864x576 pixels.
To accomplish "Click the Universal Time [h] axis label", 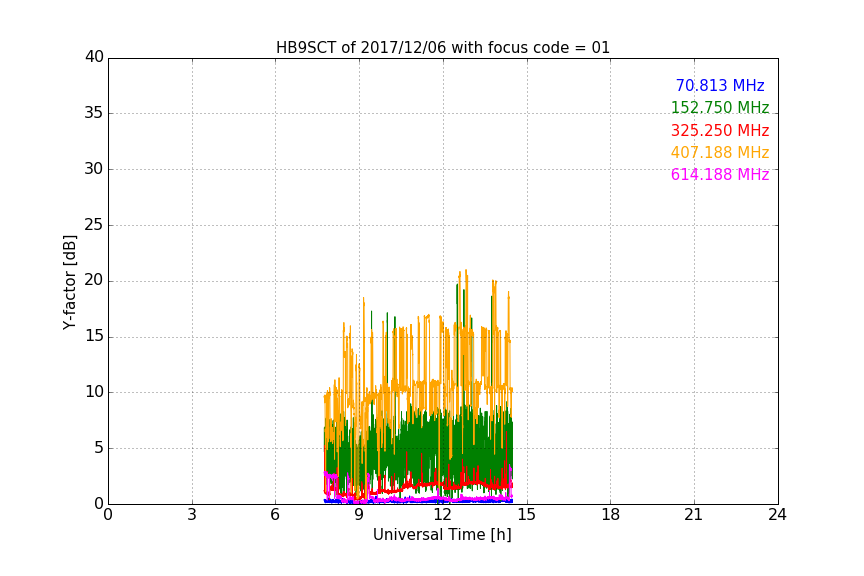I will 442,535.
